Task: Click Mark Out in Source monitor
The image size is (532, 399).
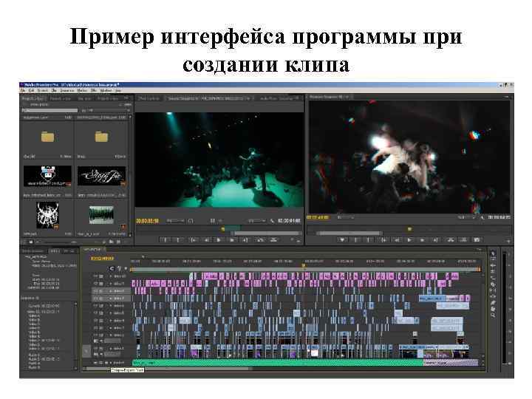Action: point(178,240)
